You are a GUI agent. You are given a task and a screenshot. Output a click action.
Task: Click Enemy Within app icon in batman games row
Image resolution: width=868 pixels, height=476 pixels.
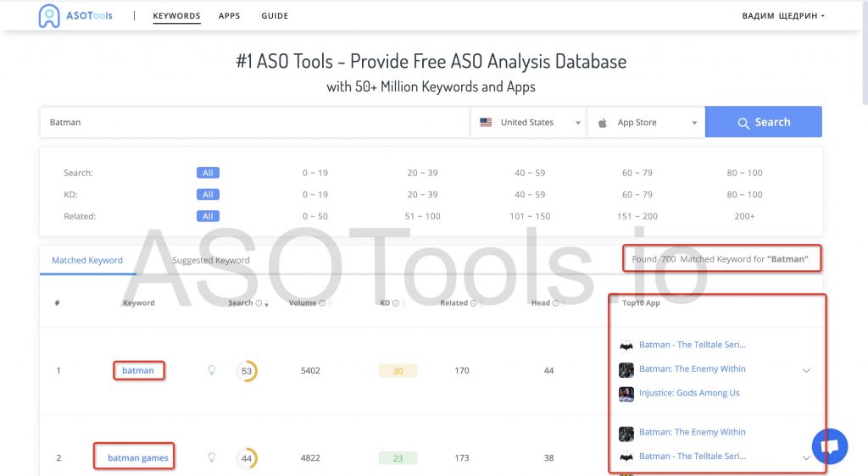[x=626, y=434]
